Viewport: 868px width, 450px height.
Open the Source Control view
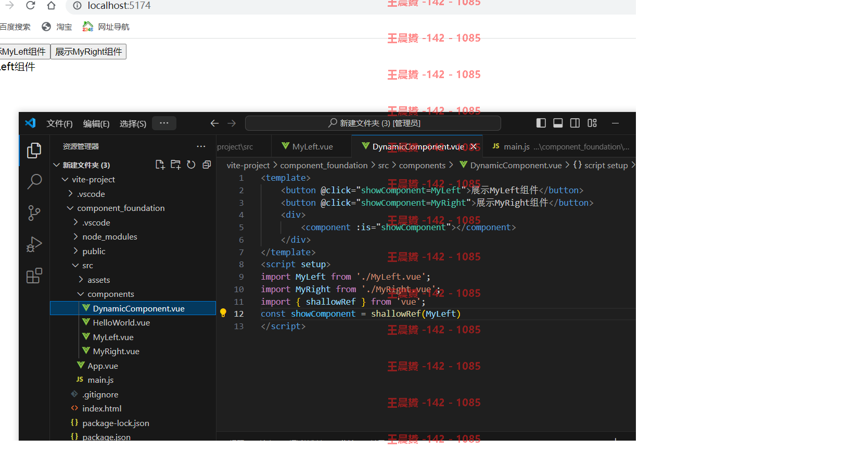point(34,213)
